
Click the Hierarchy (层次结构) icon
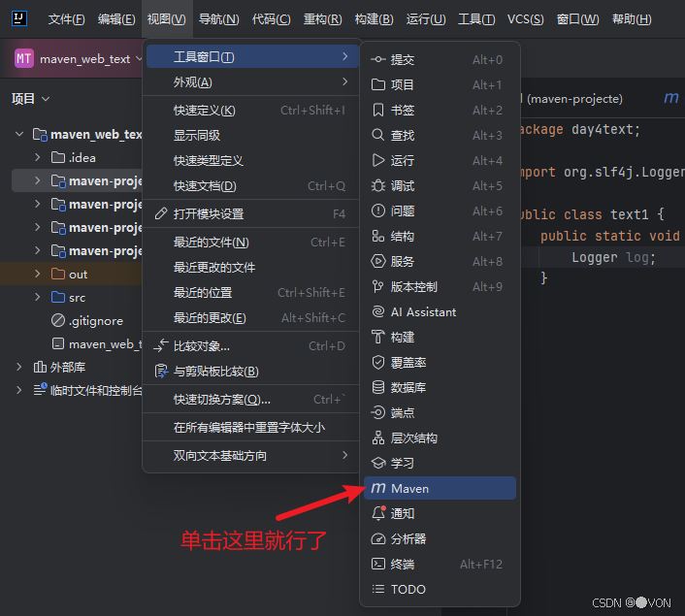pos(377,438)
